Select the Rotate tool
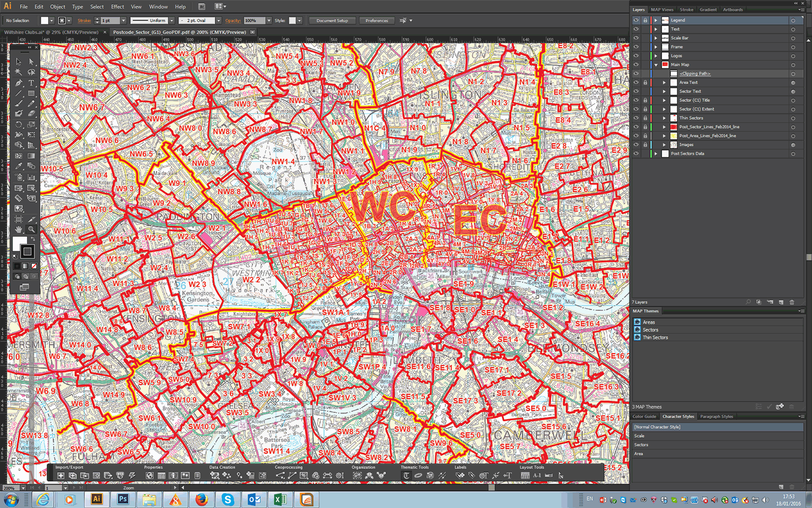The height and width of the screenshot is (508, 812). (x=19, y=124)
